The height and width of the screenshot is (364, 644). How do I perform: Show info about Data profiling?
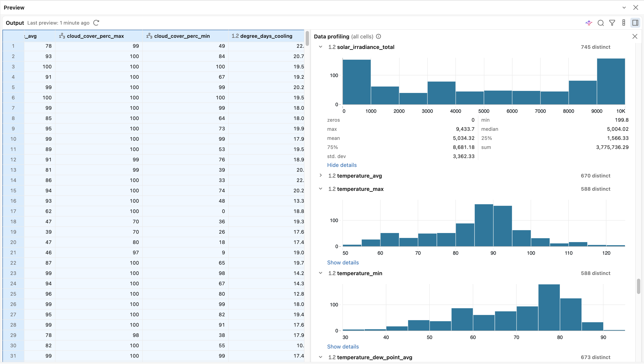378,37
